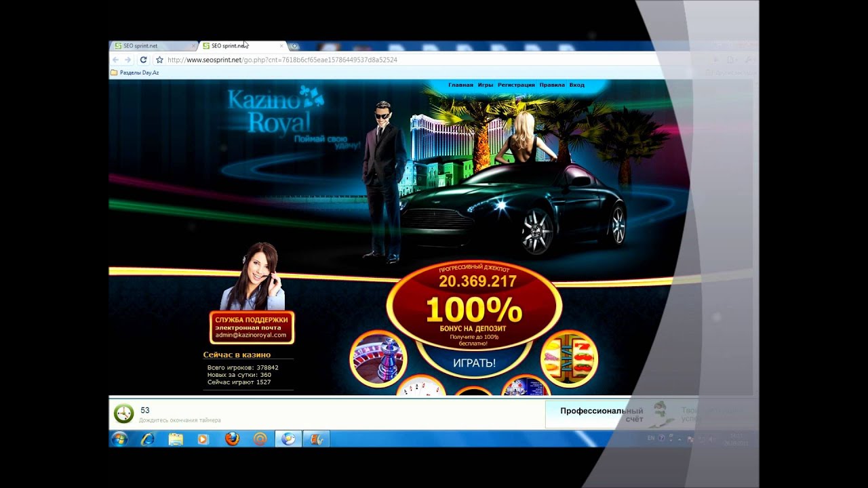Screen dimensions: 868x488
Task: Switch to Chrome taskbar window
Action: pyautogui.click(x=288, y=439)
